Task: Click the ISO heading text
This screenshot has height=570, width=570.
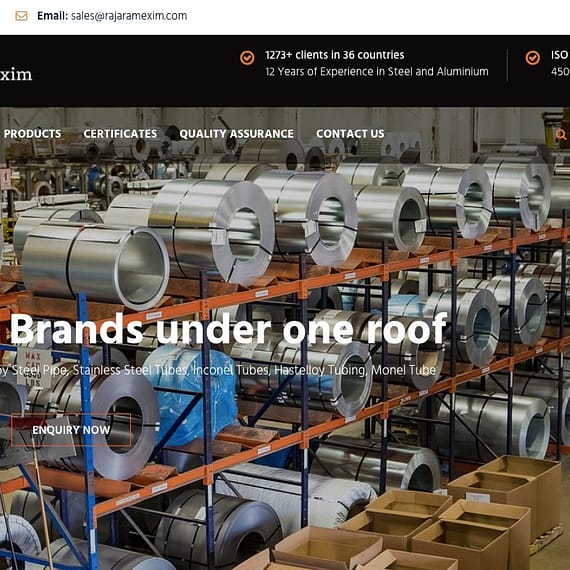Action: pyautogui.click(x=560, y=55)
